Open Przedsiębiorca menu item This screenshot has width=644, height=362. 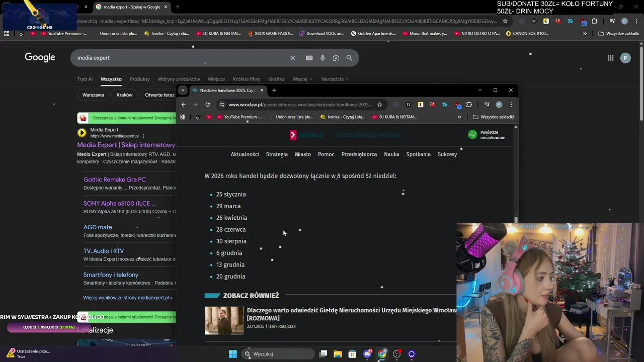tap(359, 154)
